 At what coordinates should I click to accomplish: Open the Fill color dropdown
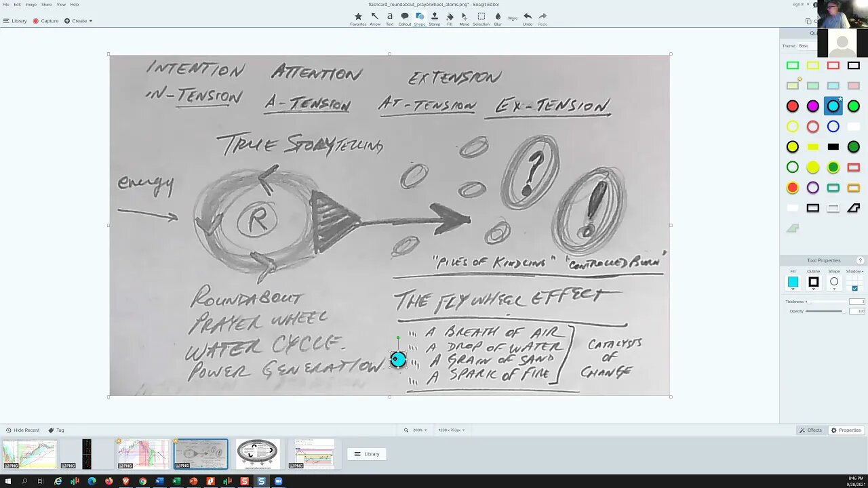pyautogui.click(x=793, y=283)
